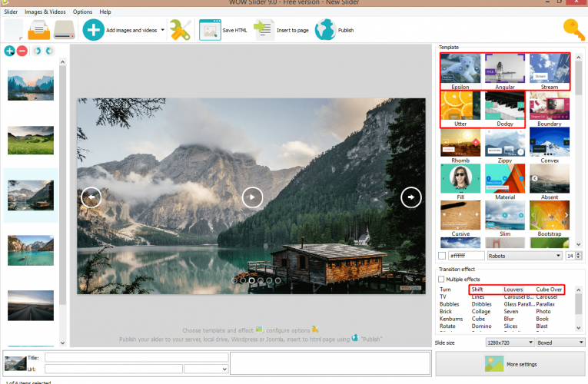Click the Add images and videos plus icon
Screen dimensions: 588x384
point(93,30)
